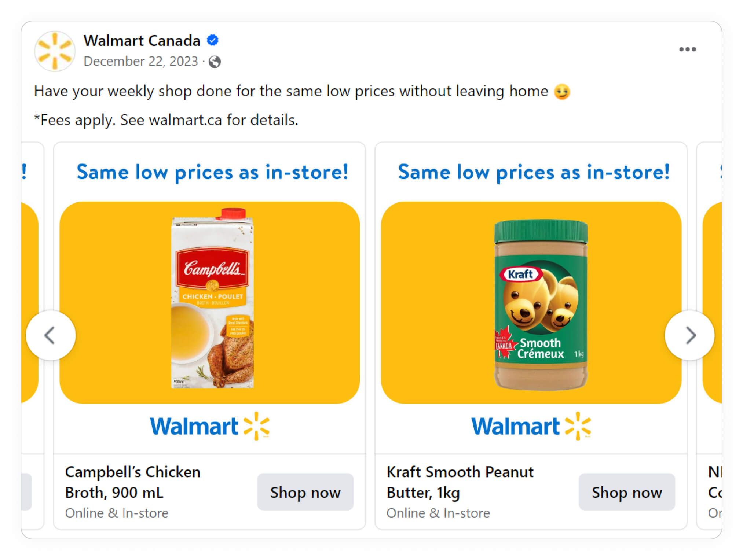Click the Walmart Canada spark profile picture
Image resolution: width=743 pixels, height=560 pixels.
55,51
